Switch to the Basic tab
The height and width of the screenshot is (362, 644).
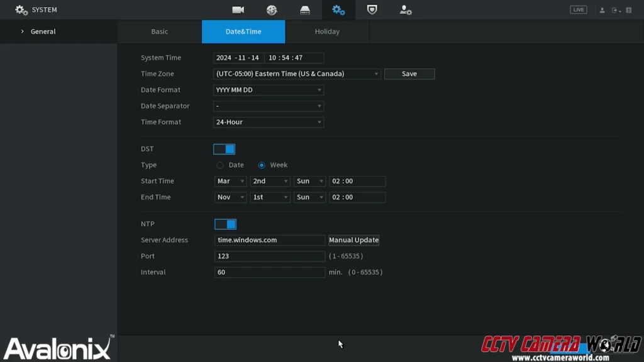tap(159, 31)
